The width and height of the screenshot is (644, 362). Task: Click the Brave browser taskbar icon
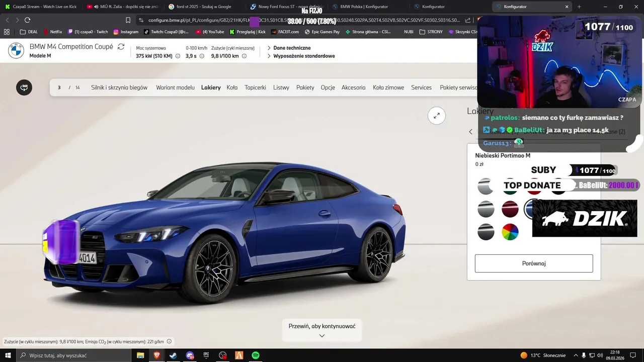pyautogui.click(x=156, y=355)
